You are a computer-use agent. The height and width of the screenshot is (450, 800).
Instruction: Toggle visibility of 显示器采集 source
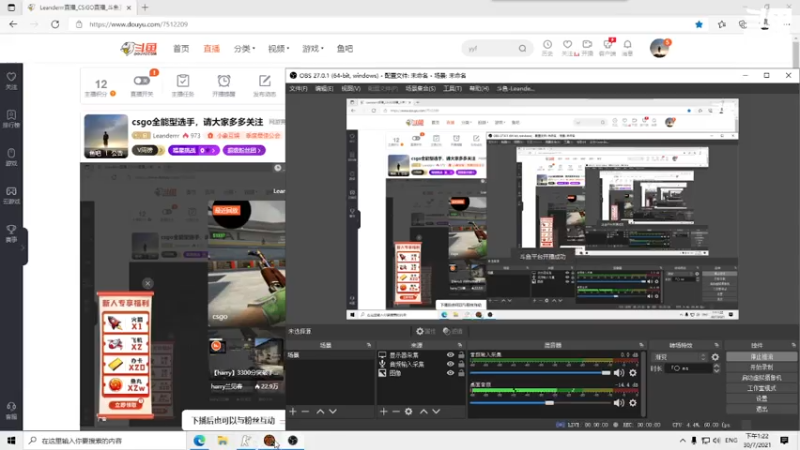pos(450,355)
